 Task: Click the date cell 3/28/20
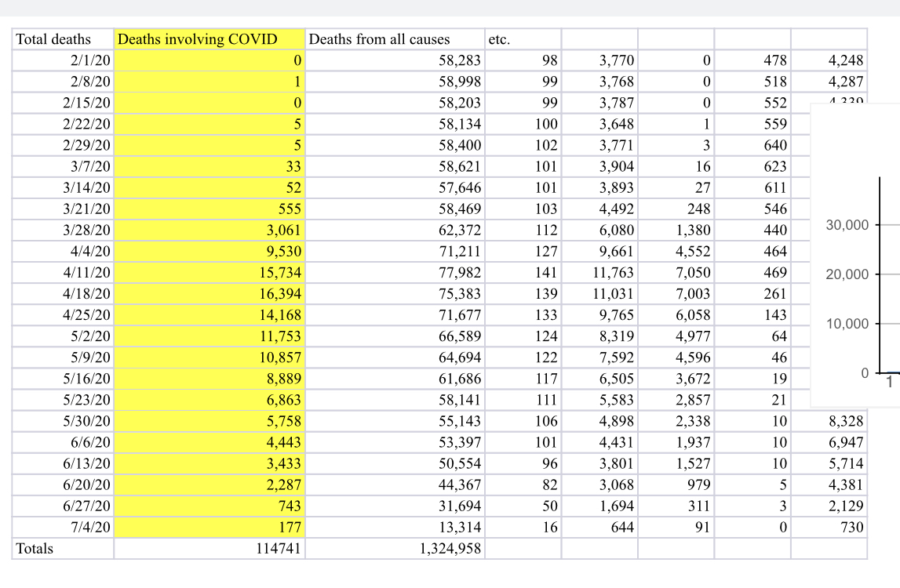click(x=63, y=230)
